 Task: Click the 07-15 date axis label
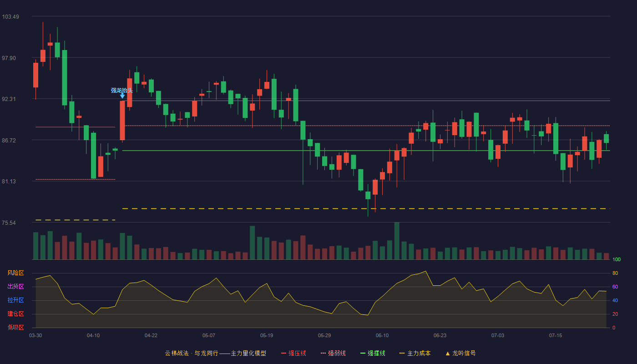pos(556,335)
